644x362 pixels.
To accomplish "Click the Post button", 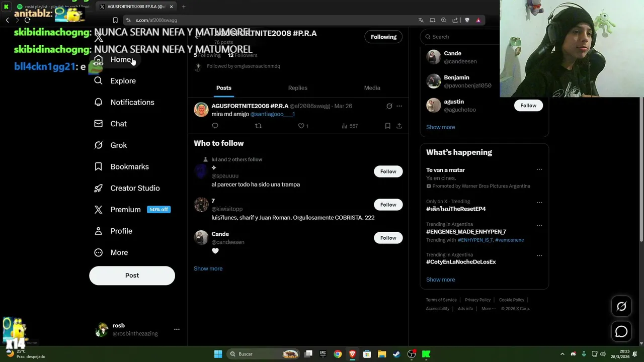I will pyautogui.click(x=132, y=276).
